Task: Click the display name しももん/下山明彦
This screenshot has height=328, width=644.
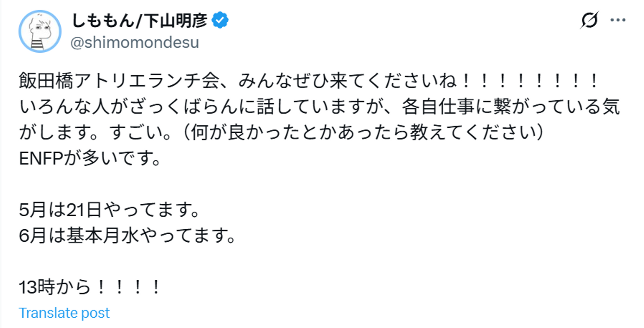Action: pos(140,20)
